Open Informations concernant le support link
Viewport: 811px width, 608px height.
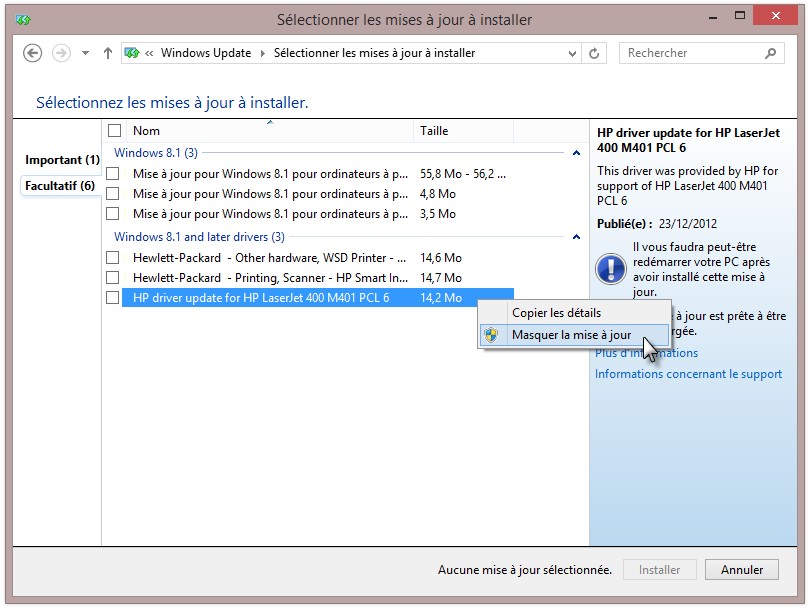pyautogui.click(x=688, y=374)
